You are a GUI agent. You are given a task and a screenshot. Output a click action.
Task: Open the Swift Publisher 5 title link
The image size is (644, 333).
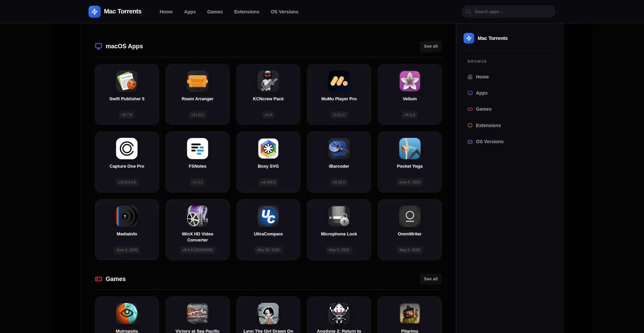tap(127, 99)
